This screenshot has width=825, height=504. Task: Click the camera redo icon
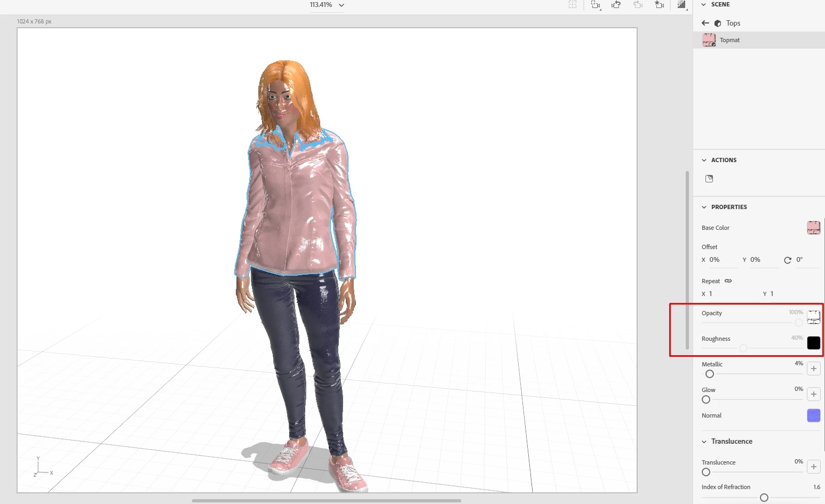(638, 5)
